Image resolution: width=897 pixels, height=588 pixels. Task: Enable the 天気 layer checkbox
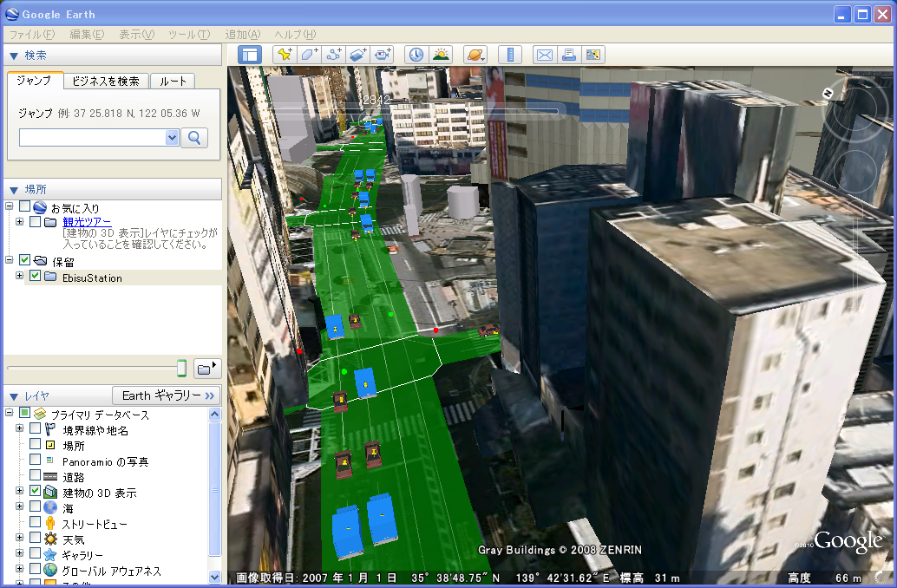36,538
